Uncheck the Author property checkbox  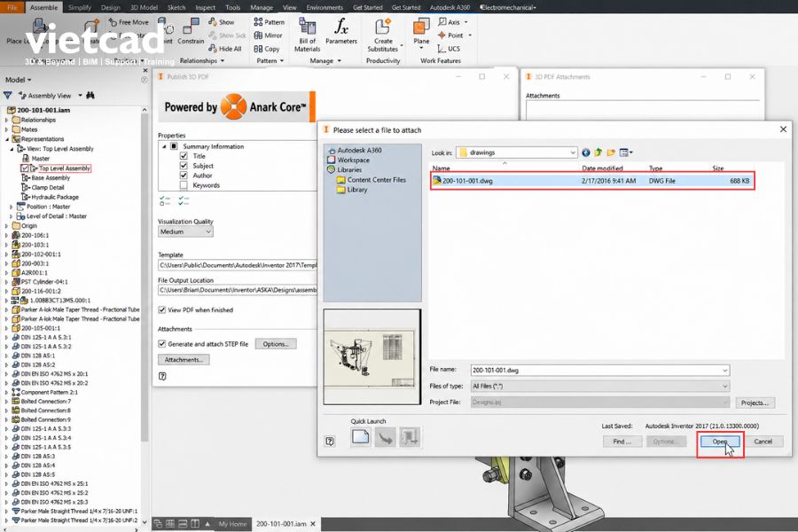(x=184, y=176)
